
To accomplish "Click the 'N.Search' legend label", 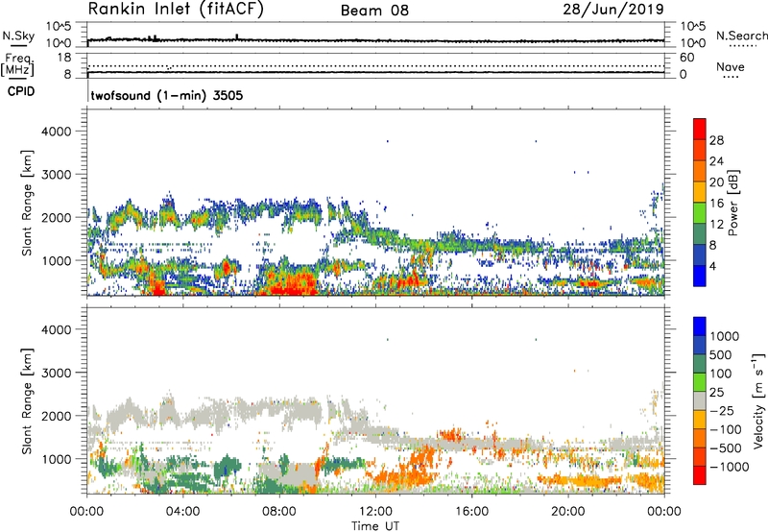I will [x=742, y=36].
